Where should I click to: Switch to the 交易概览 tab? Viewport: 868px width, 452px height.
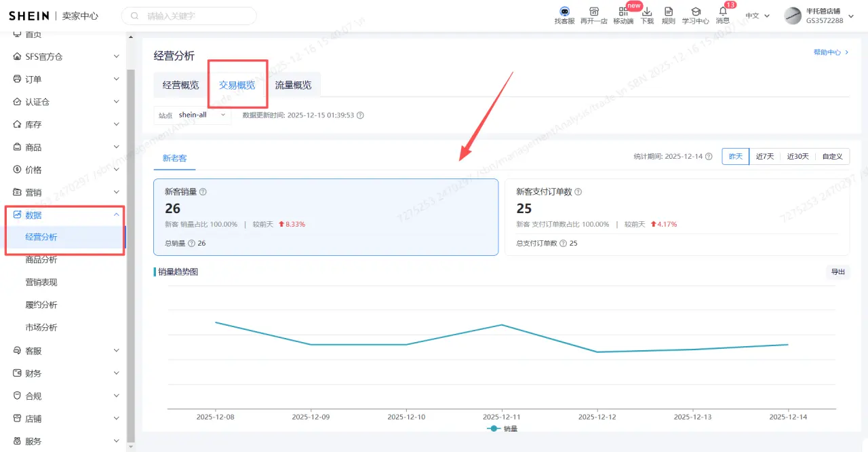(237, 86)
